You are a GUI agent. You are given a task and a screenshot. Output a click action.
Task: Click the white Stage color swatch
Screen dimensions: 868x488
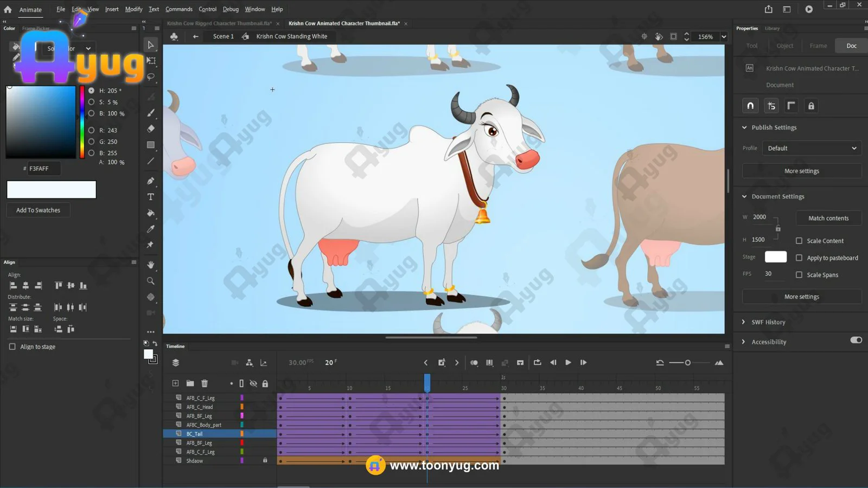[775, 257]
